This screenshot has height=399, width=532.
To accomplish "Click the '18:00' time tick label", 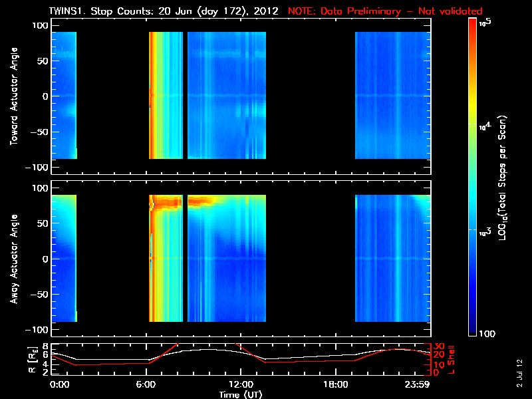I will (336, 385).
